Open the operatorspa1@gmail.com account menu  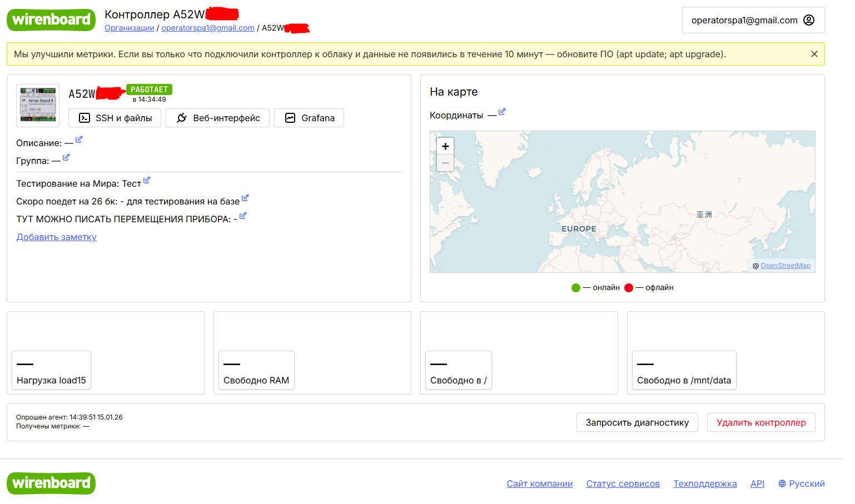coord(753,21)
